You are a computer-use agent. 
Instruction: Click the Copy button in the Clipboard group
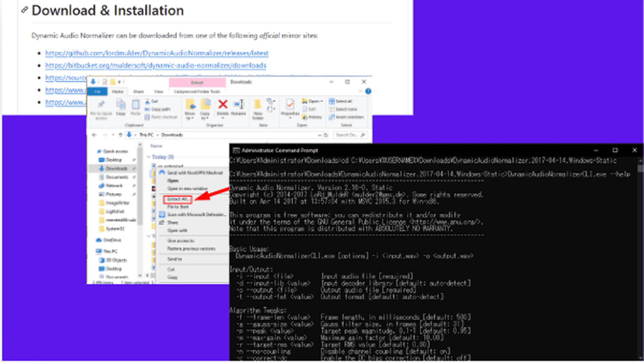click(x=121, y=108)
